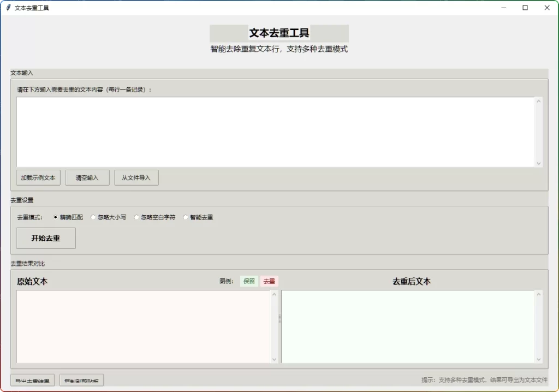This screenshot has height=392, width=559.
Task: Click the input box scrollbar down arrow
Action: [539, 163]
